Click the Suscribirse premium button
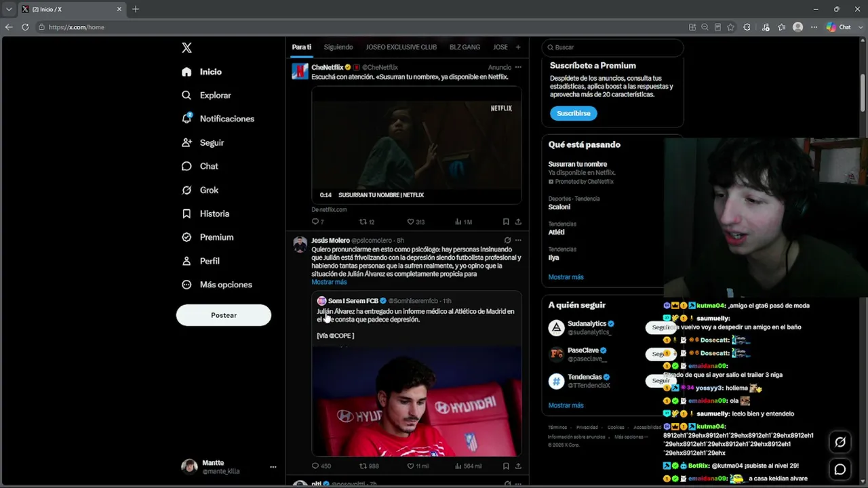Image resolution: width=868 pixels, height=488 pixels. coord(574,113)
